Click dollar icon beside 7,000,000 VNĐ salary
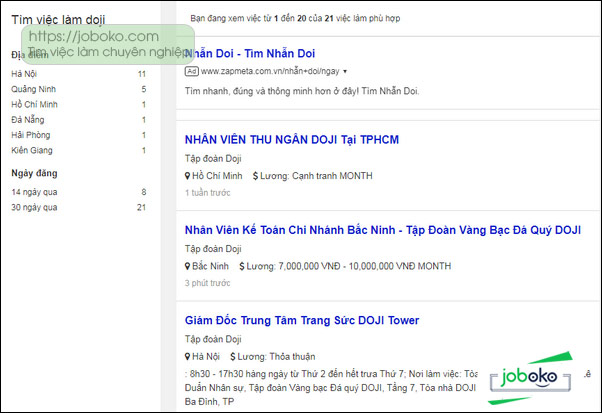This screenshot has height=413, width=602. pyautogui.click(x=241, y=266)
